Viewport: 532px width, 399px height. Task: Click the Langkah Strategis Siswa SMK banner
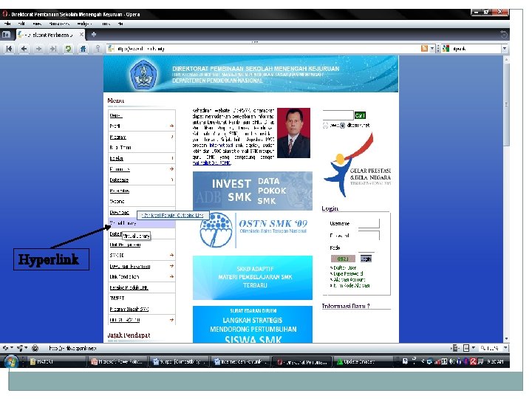[253, 324]
